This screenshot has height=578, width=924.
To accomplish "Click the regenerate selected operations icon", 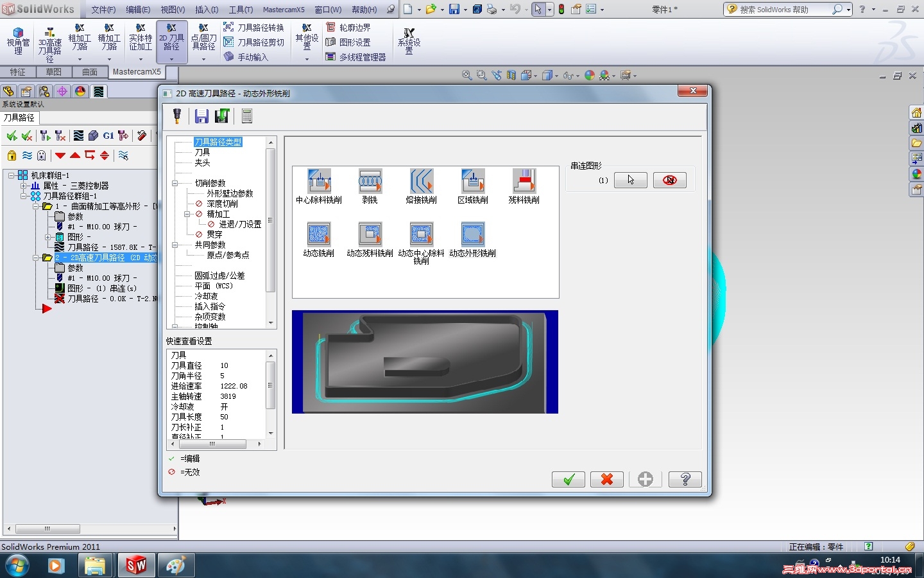I will click(45, 136).
